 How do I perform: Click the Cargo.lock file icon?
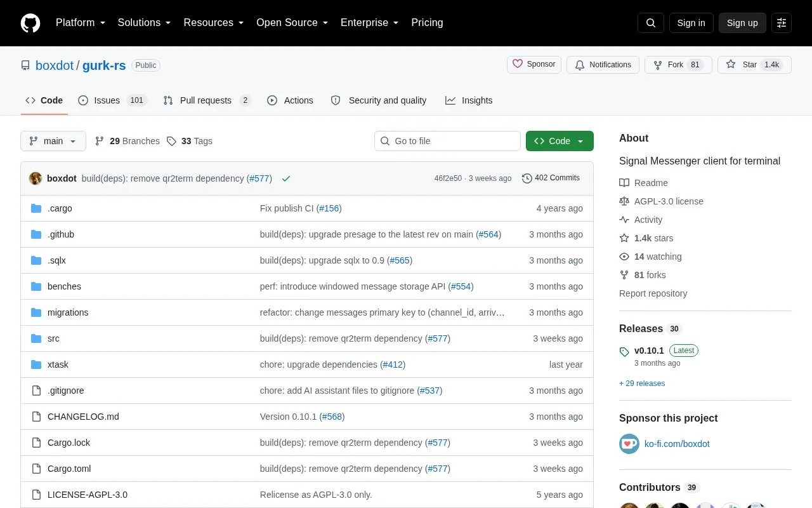point(36,443)
